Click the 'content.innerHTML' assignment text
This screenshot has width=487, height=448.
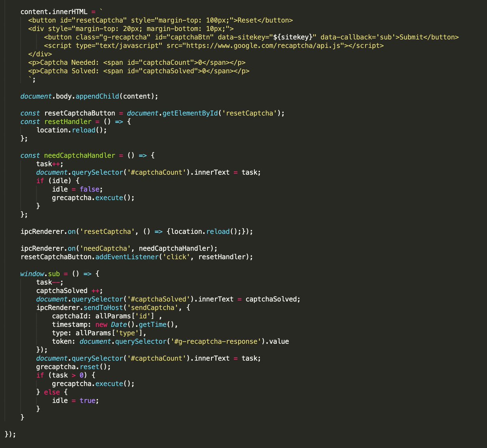pyautogui.click(x=62, y=12)
